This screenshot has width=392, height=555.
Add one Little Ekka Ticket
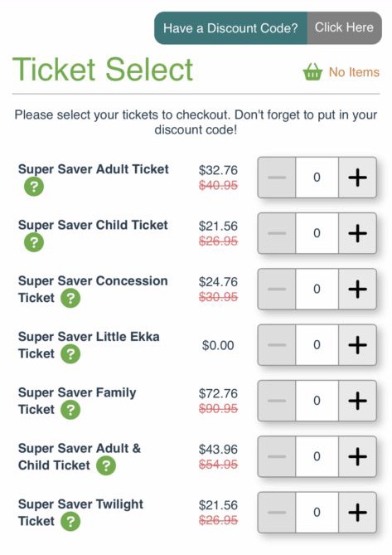pos(357,345)
